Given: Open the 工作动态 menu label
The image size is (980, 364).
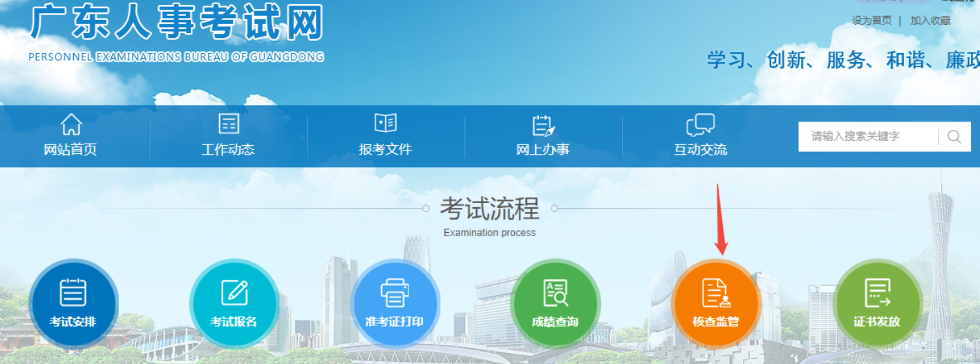Looking at the screenshot, I should pos(228,150).
